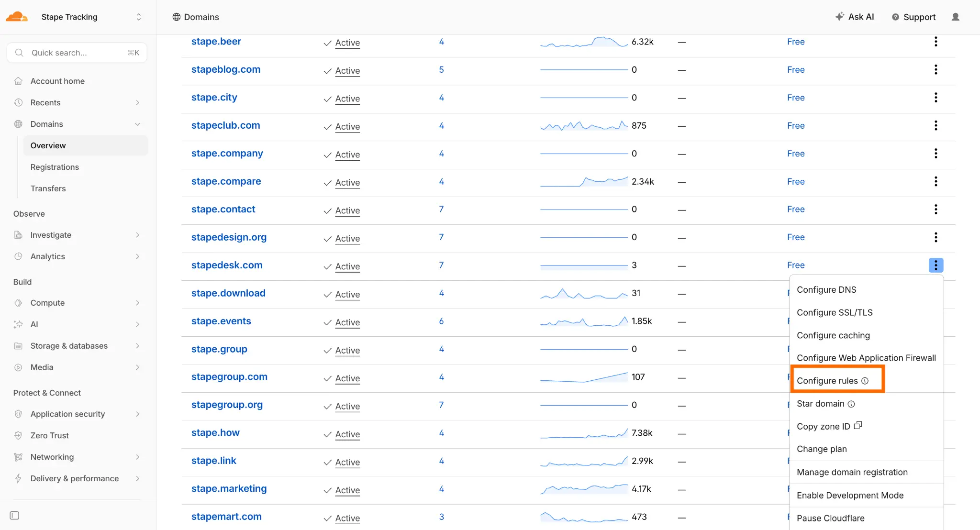Open the Support menu
The height and width of the screenshot is (530, 980).
[913, 17]
